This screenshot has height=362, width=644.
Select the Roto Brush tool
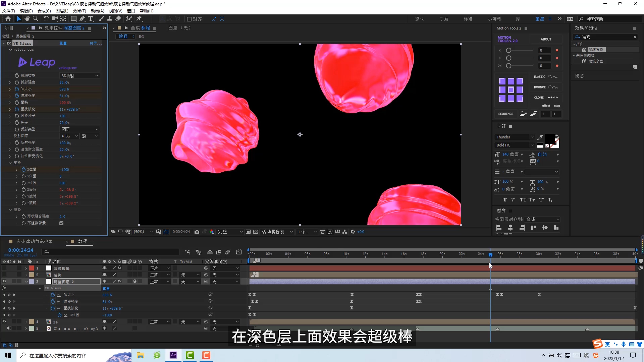pos(129,19)
